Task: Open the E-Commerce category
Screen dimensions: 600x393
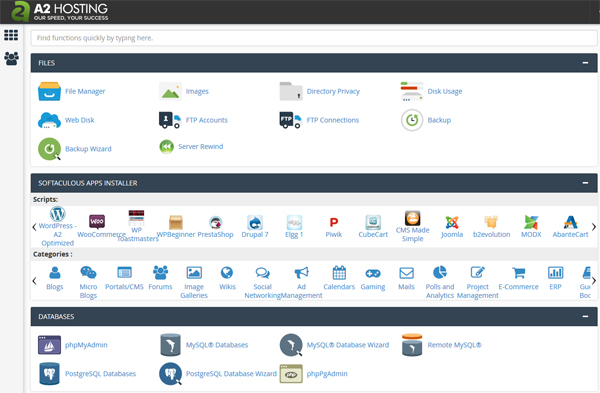Action: click(x=518, y=278)
